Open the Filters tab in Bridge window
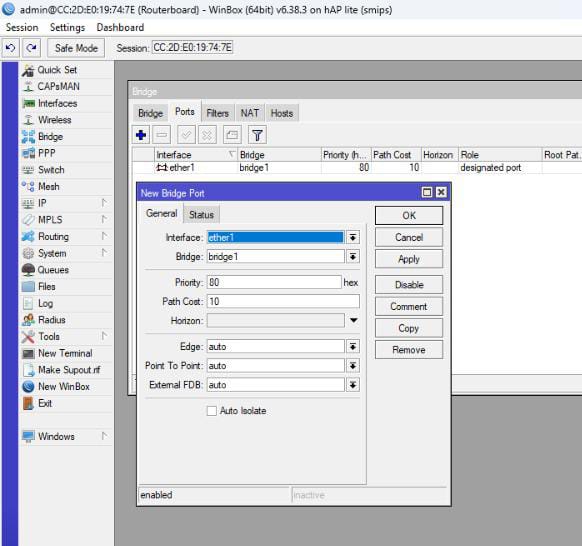Image resolution: width=582 pixels, height=546 pixels. [x=218, y=113]
